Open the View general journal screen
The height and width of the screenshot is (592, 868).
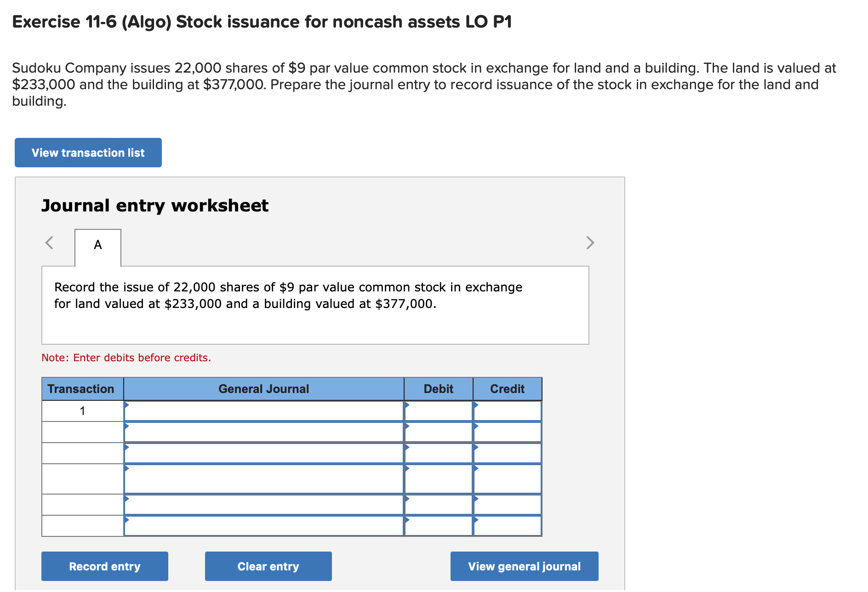[x=524, y=566]
